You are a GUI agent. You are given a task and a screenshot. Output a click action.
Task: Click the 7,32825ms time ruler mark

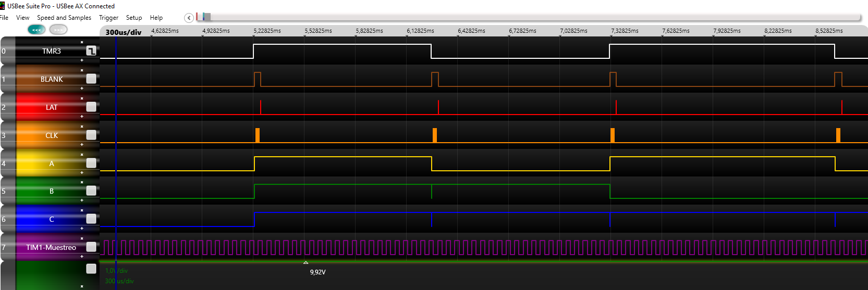click(625, 31)
